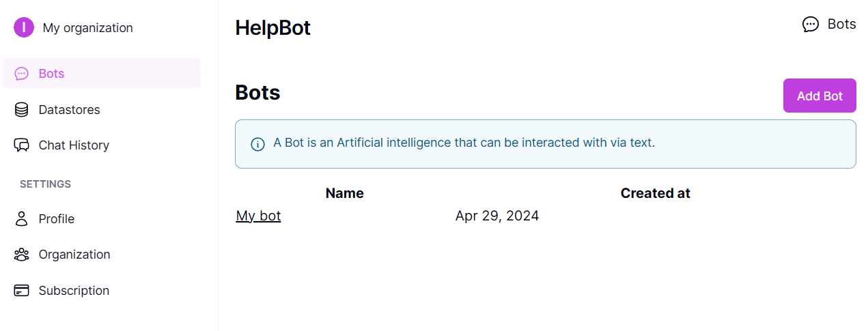This screenshot has height=331, width=868.
Task: Click the Datastores database stack icon
Action: click(22, 110)
